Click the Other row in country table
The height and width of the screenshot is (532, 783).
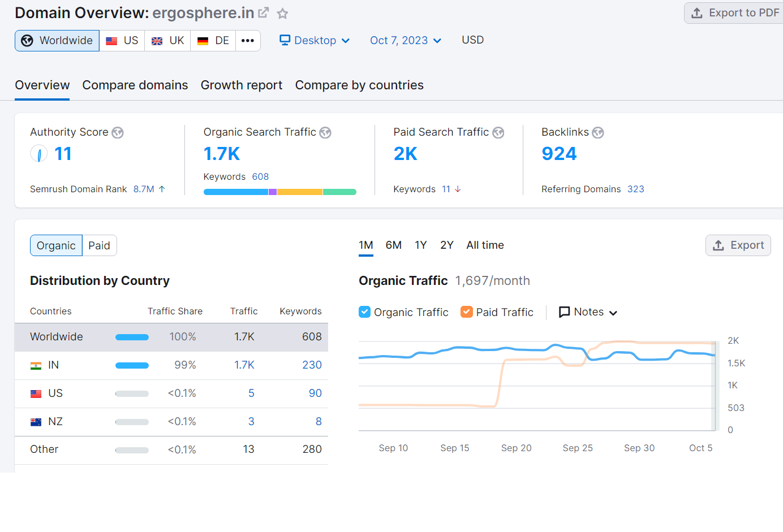coord(171,450)
